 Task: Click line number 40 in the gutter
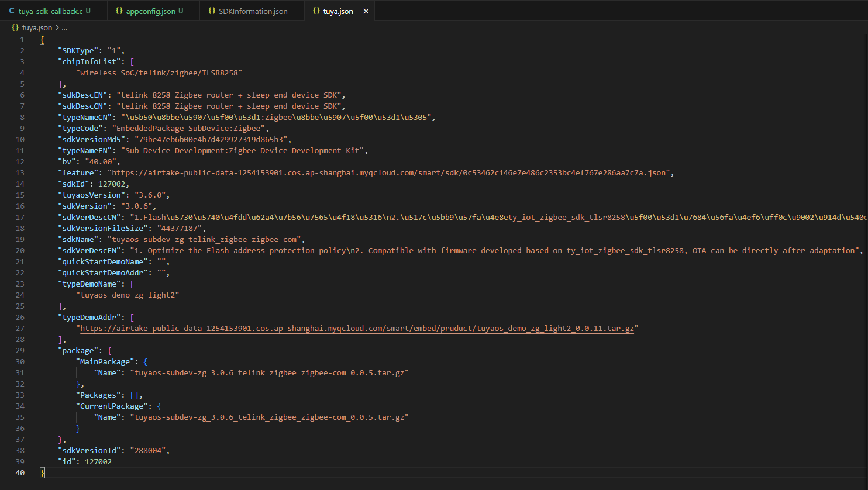20,472
